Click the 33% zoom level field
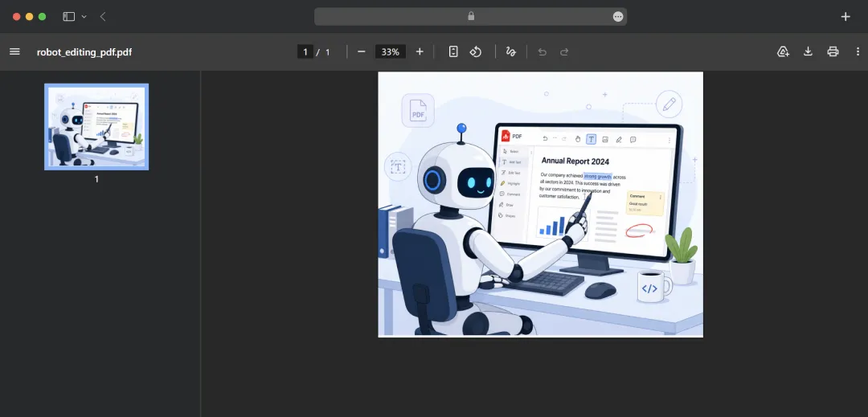 [x=391, y=52]
